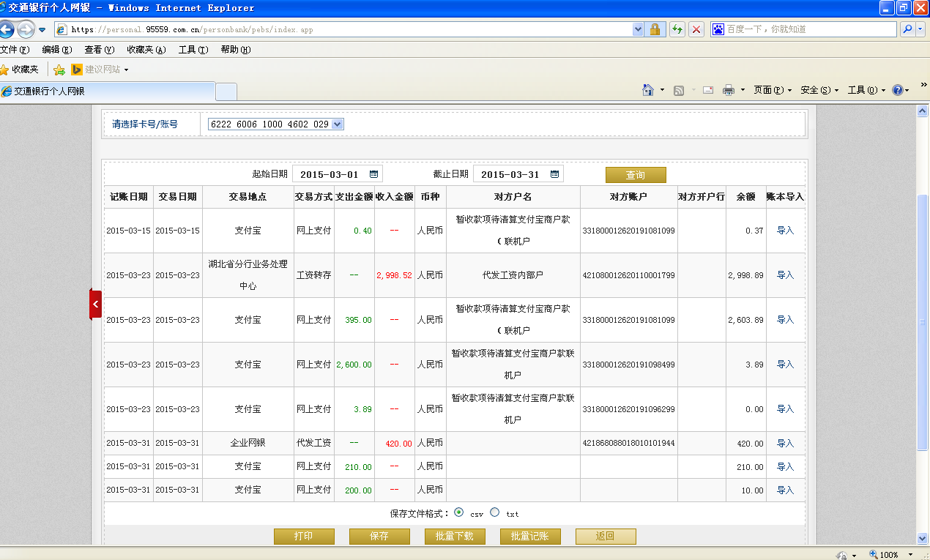Screen dimensions: 930x560
Task: Open the 工具 menu in menu bar
Action: pos(193,50)
